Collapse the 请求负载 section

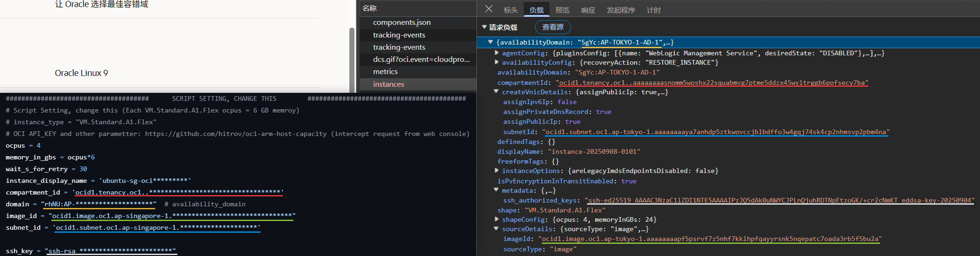(x=484, y=27)
